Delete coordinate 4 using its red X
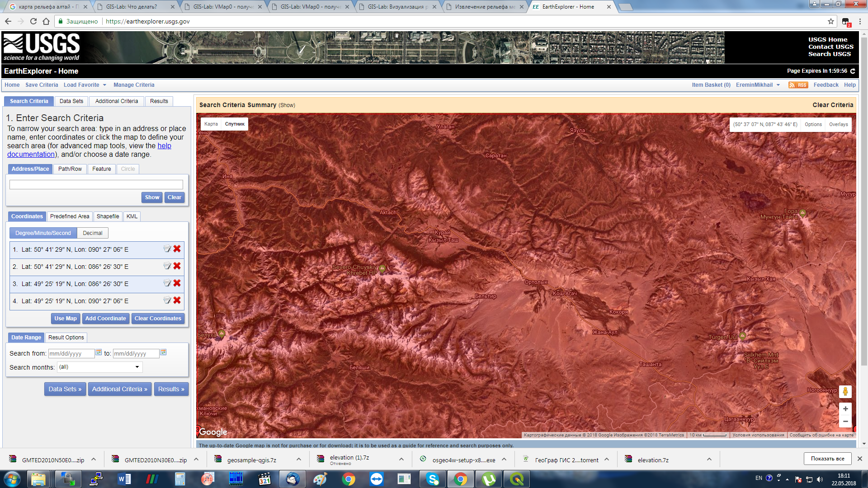Viewport: 868px width, 488px height. 177,300
